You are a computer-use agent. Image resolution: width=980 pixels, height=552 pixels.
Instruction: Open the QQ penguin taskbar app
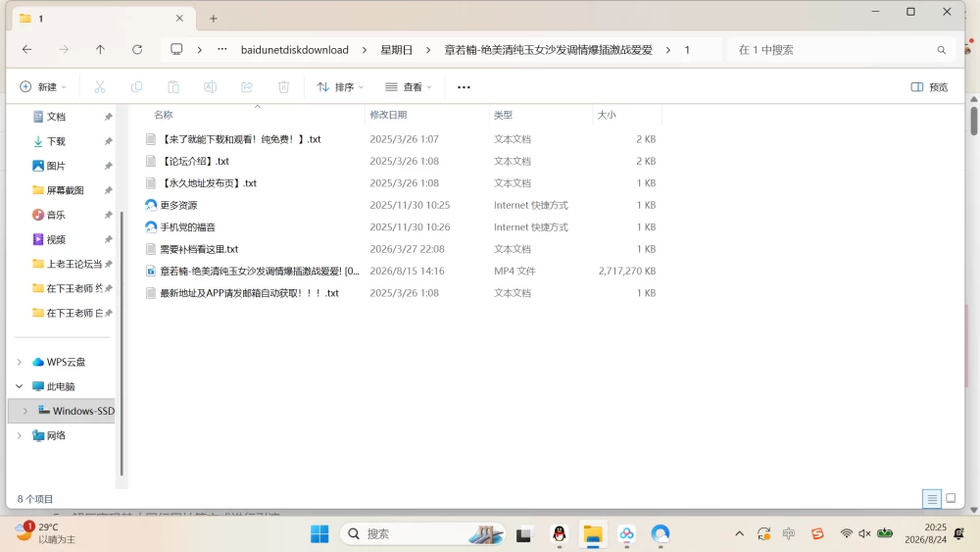point(560,534)
